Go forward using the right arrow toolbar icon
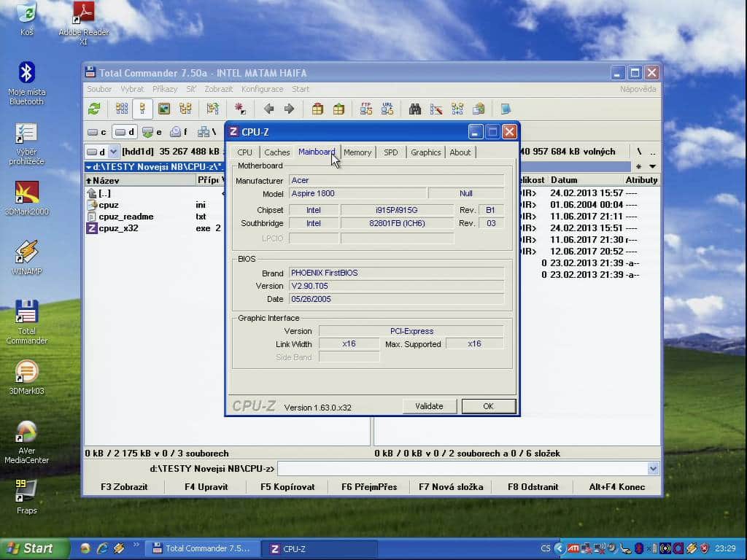Image resolution: width=747 pixels, height=560 pixels. 289,109
